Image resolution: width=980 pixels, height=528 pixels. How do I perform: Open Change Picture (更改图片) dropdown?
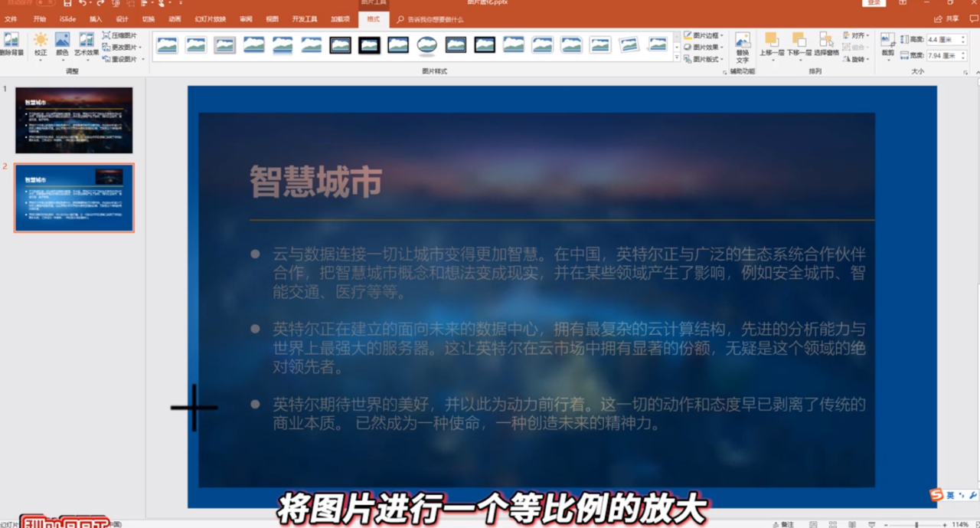122,47
